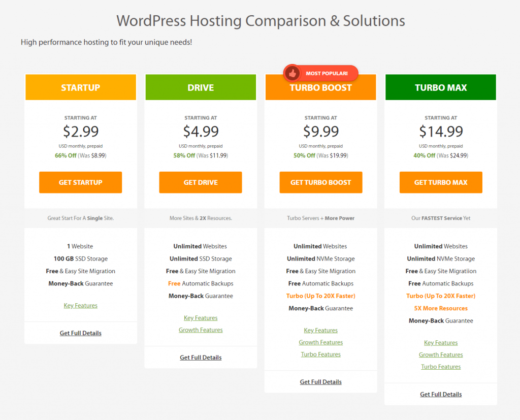Image resolution: width=520 pixels, height=420 pixels.
Task: Open Get Full Details for Turbo Max plan
Action: pyautogui.click(x=441, y=394)
